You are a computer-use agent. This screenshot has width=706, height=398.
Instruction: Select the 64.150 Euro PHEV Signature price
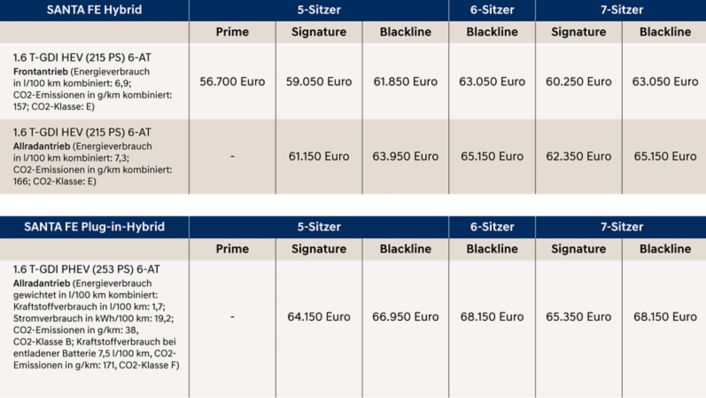tap(319, 317)
